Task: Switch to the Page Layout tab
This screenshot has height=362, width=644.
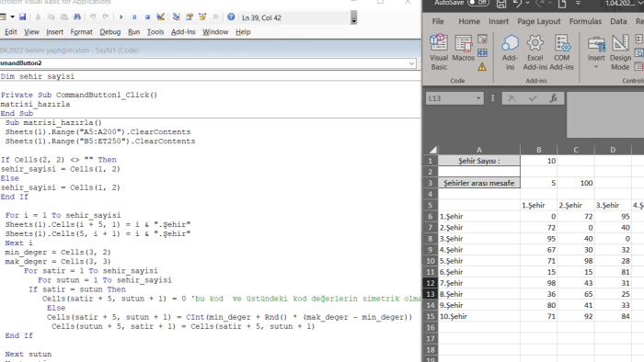Action: click(x=538, y=21)
